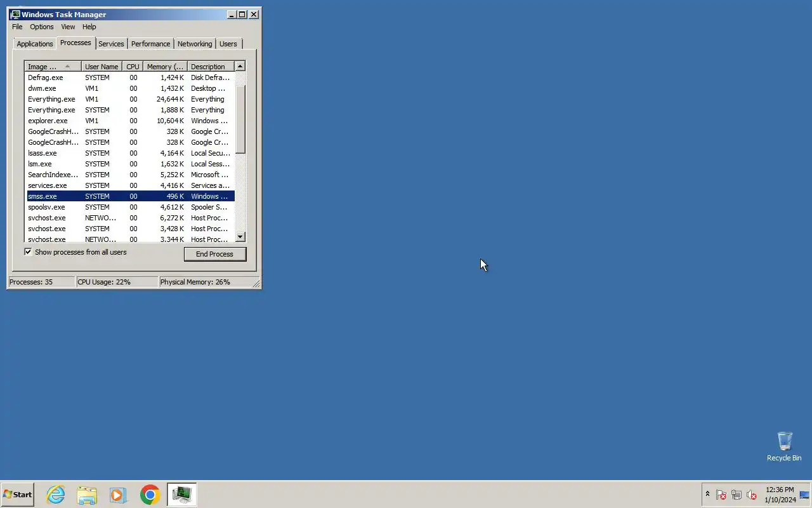Select svchost.exe using 6,272 K

point(130,218)
